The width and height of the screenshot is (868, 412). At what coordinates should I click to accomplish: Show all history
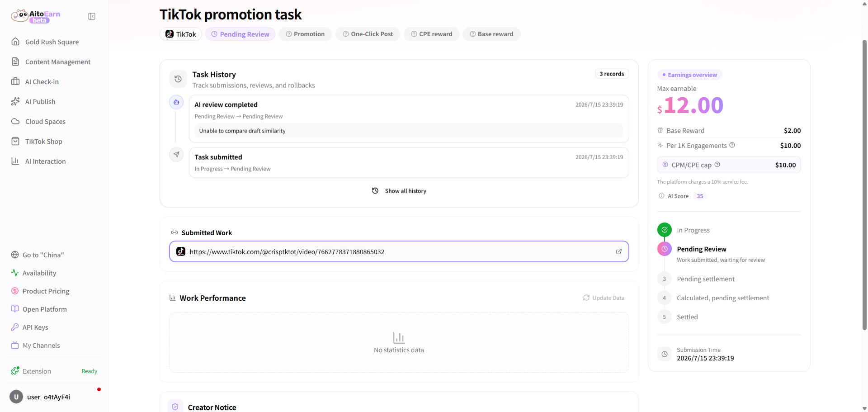399,191
